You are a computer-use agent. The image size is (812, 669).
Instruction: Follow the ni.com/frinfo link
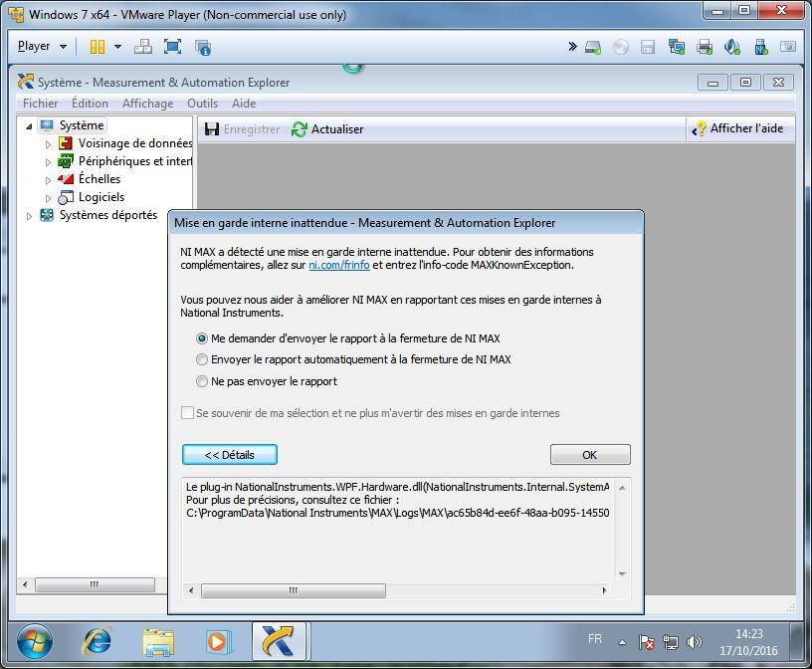(339, 266)
